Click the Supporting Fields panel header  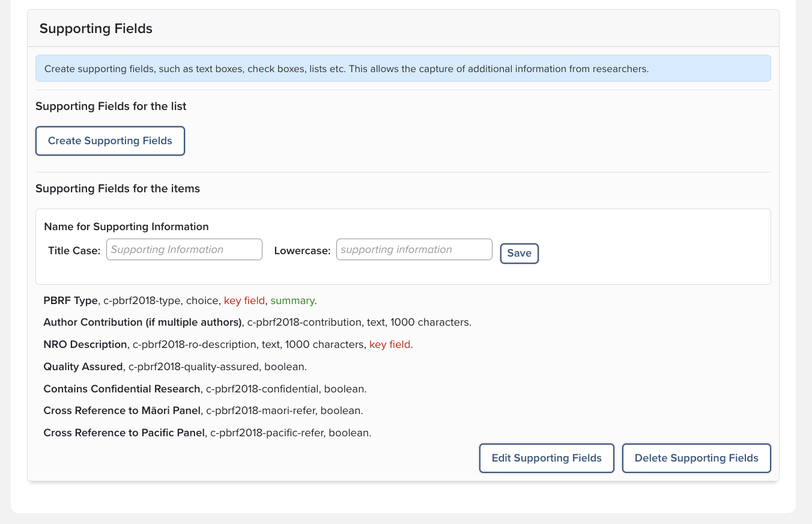click(96, 28)
